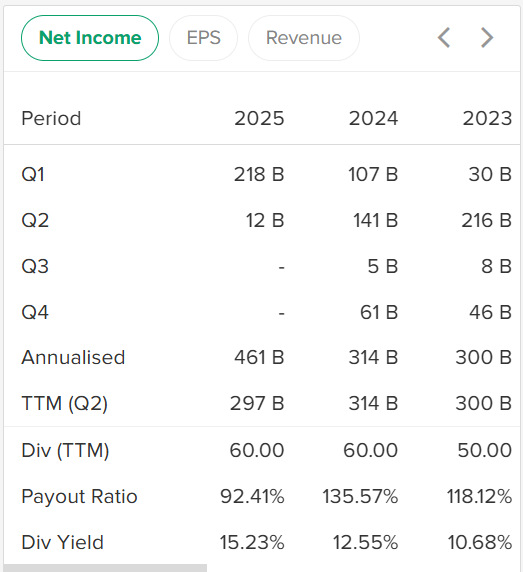Screen dimensions: 523x572
Task: Click the TTM 2025 value 297 B
Action: (257, 403)
